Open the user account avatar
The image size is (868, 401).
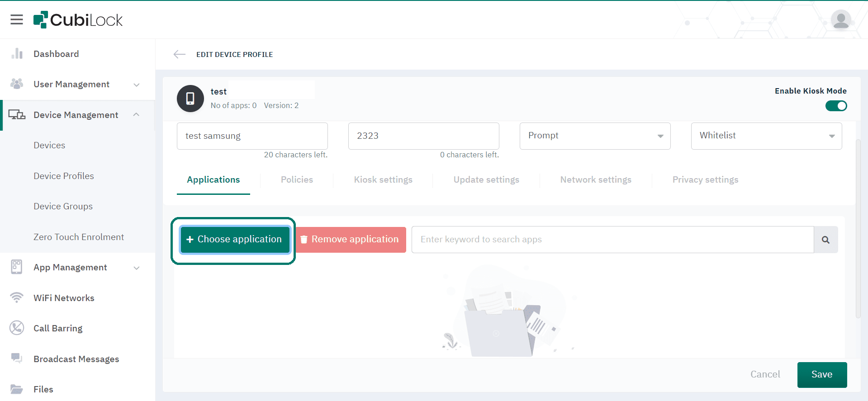tap(841, 20)
